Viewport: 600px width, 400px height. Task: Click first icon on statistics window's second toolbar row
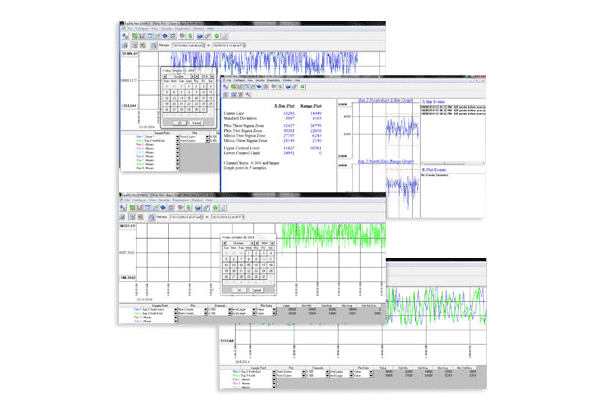226,95
